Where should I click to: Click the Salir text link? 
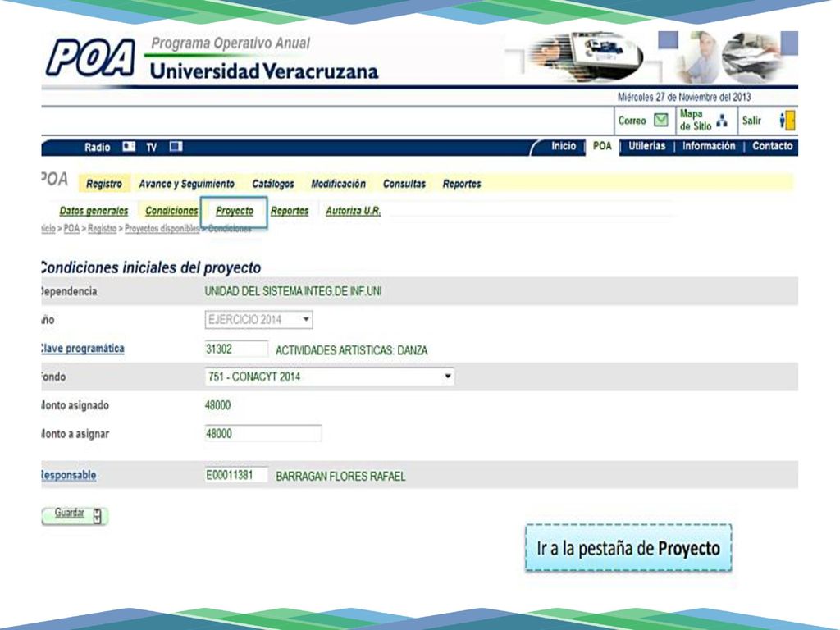[751, 121]
